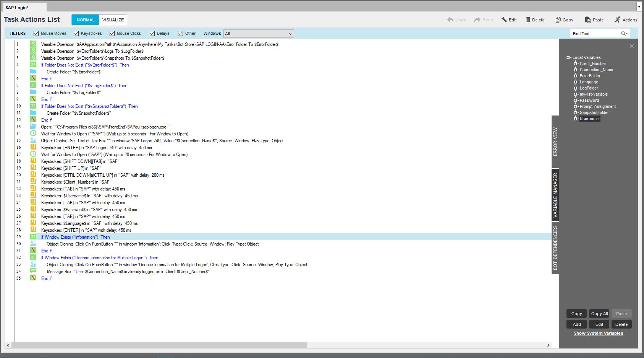Click Delete button in variable manager
The width and height of the screenshot is (644, 358).
(x=621, y=324)
